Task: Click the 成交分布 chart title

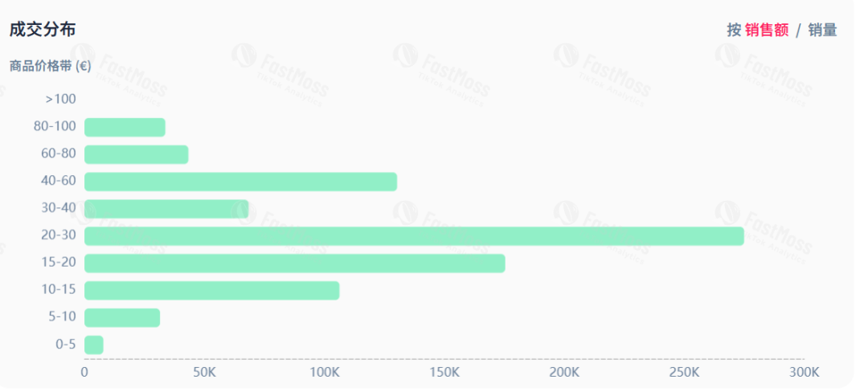Action: [43, 30]
